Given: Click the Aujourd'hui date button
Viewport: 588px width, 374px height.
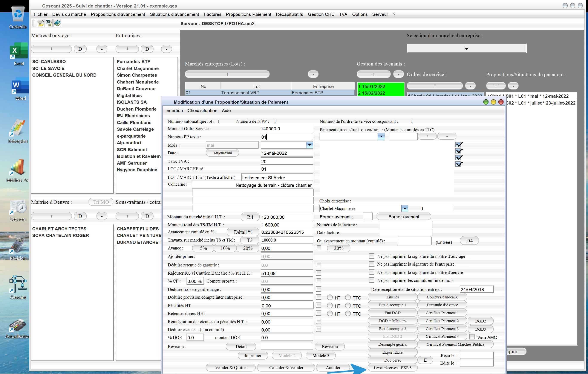Looking at the screenshot, I should (x=222, y=153).
